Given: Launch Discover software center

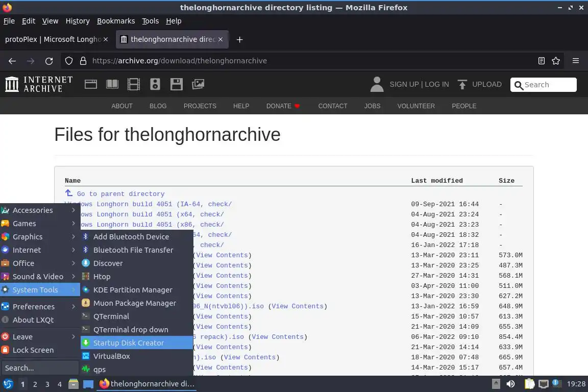Looking at the screenshot, I should 137,263.
